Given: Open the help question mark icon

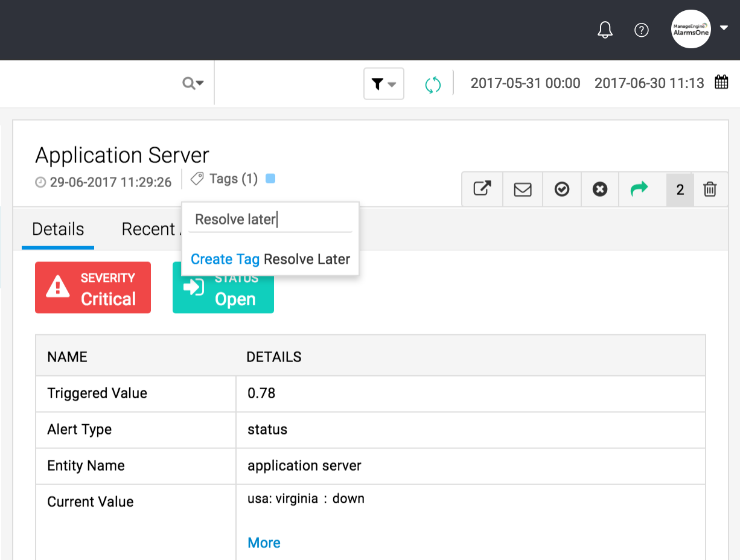Looking at the screenshot, I should (x=642, y=30).
